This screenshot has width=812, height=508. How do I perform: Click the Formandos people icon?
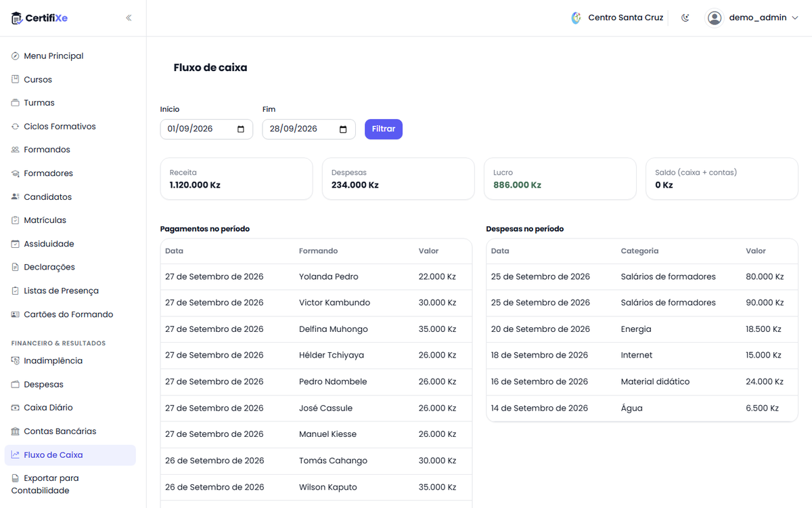[x=16, y=150]
